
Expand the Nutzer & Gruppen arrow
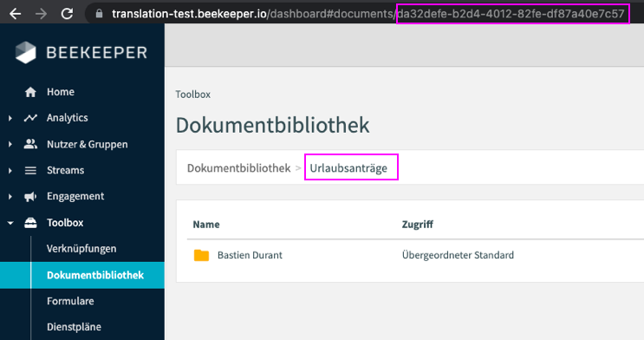tap(10, 144)
